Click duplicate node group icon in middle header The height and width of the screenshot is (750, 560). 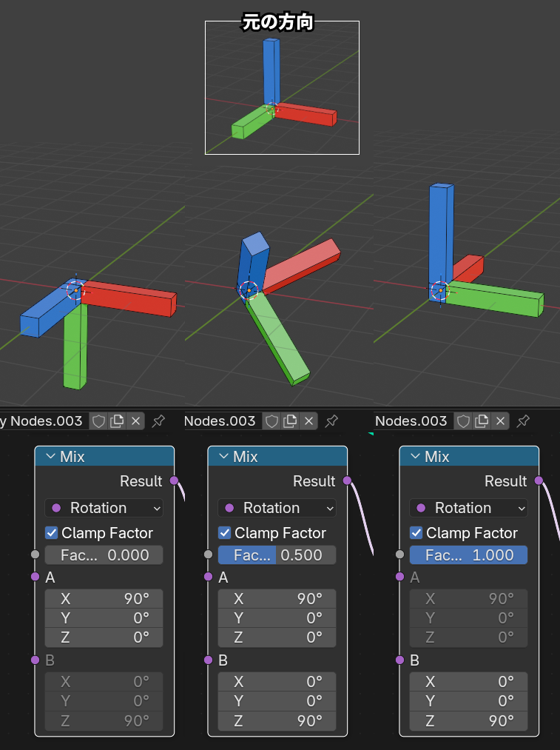coord(291,421)
